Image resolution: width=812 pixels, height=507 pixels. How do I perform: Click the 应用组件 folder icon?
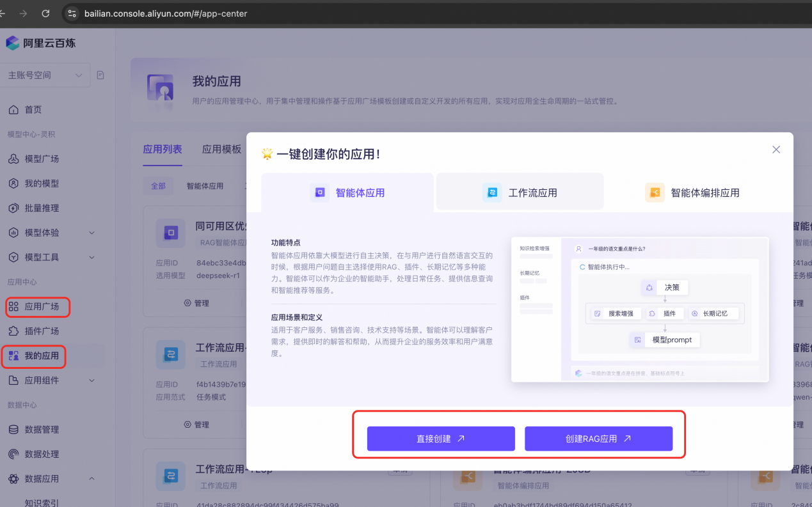click(x=13, y=380)
